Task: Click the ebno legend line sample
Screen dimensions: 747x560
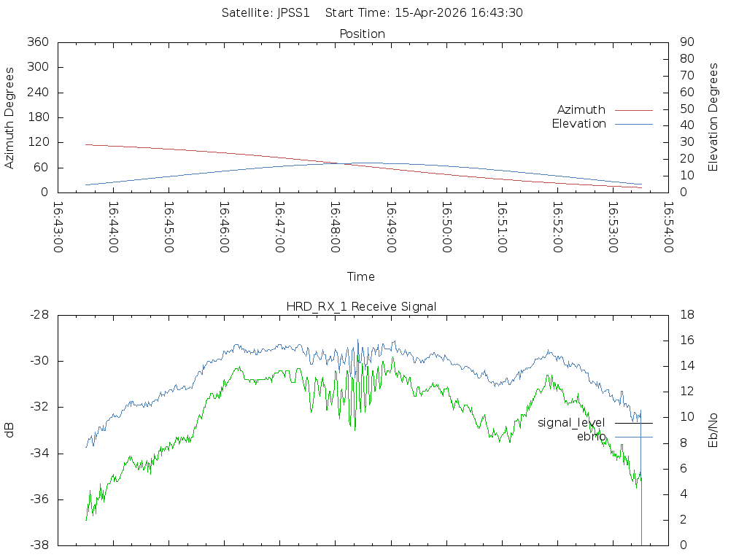Action: 634,437
